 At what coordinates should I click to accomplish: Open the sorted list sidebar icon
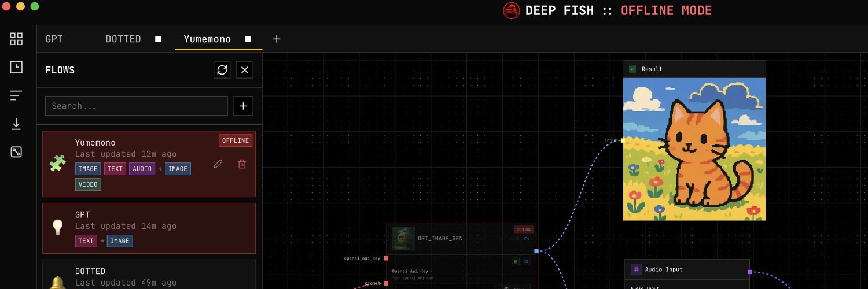[x=16, y=95]
